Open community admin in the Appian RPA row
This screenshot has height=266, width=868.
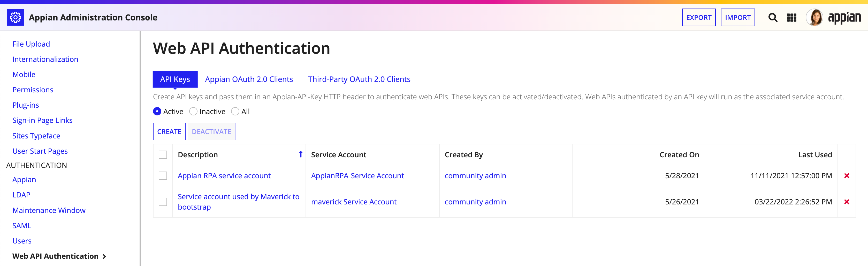point(475,176)
